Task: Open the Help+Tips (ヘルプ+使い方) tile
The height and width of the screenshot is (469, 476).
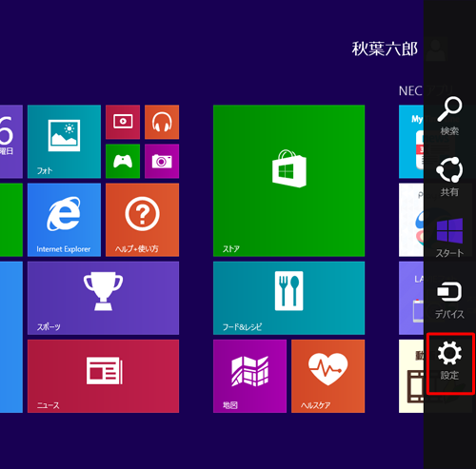Action: (x=142, y=220)
